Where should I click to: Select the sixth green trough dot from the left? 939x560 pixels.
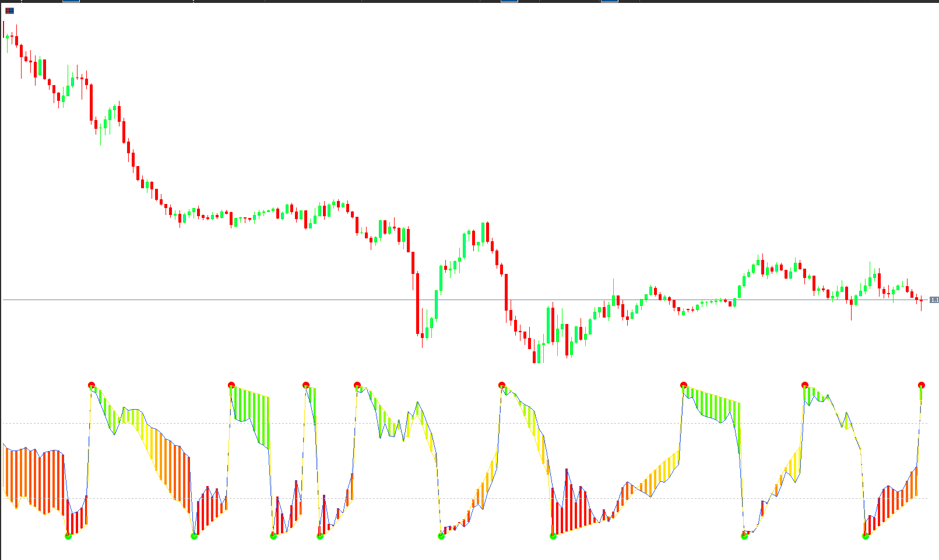point(553,536)
